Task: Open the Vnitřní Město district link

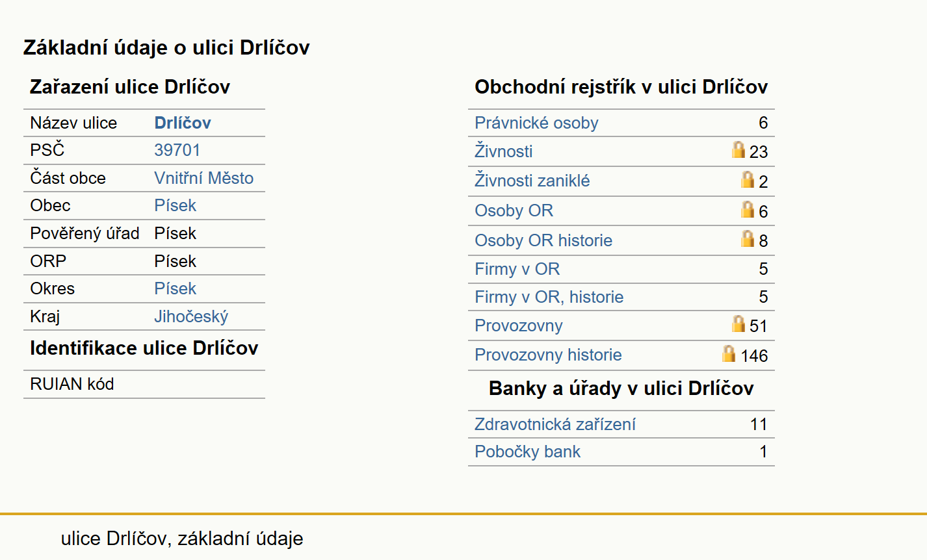Action: click(x=203, y=178)
